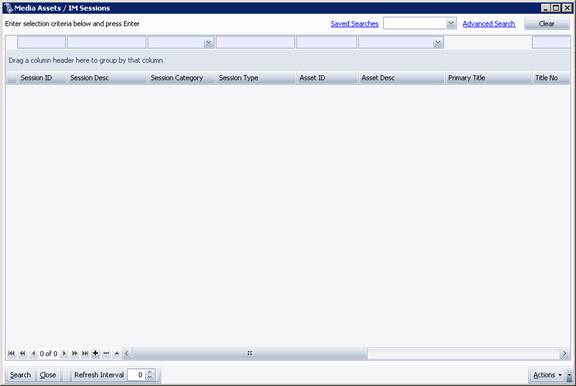
Task: Clear the selection criteria
Action: pyautogui.click(x=547, y=24)
